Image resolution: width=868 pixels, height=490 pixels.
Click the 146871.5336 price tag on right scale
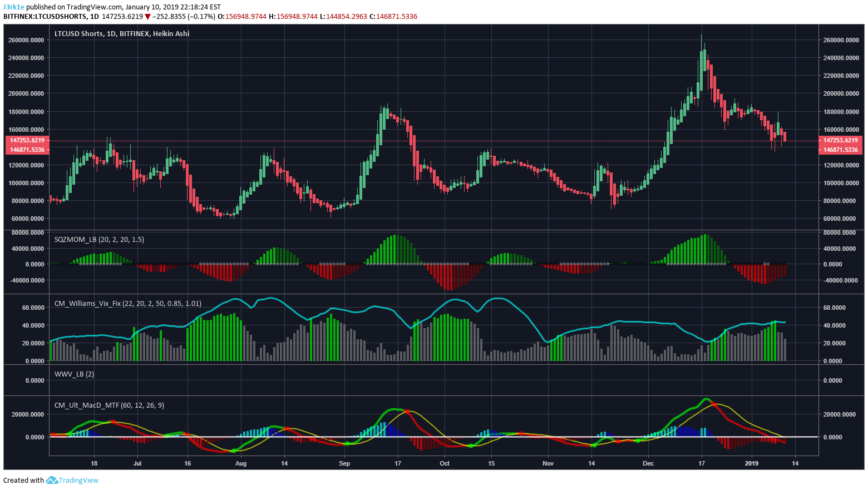(x=841, y=150)
